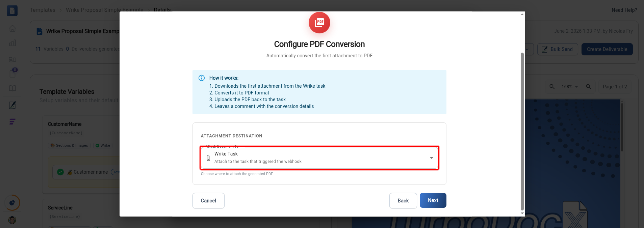Open the bar chart analytics sidebar icon
Screen dimensions: 644x228
click(x=12, y=43)
